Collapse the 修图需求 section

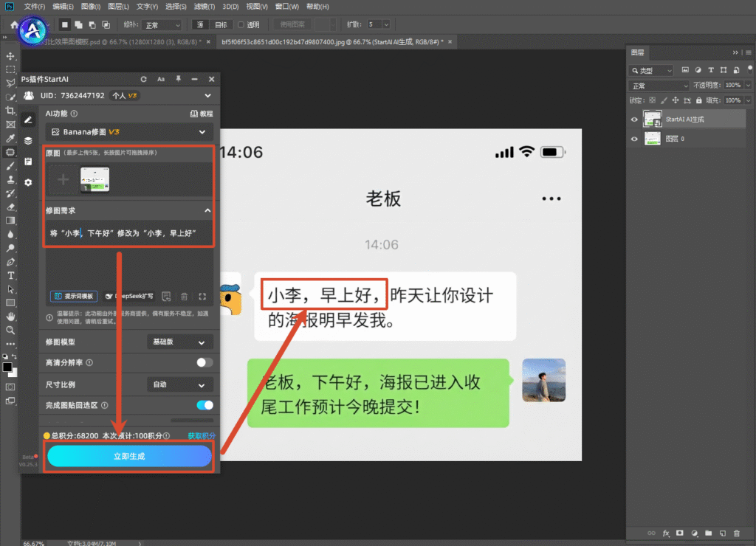(x=207, y=210)
